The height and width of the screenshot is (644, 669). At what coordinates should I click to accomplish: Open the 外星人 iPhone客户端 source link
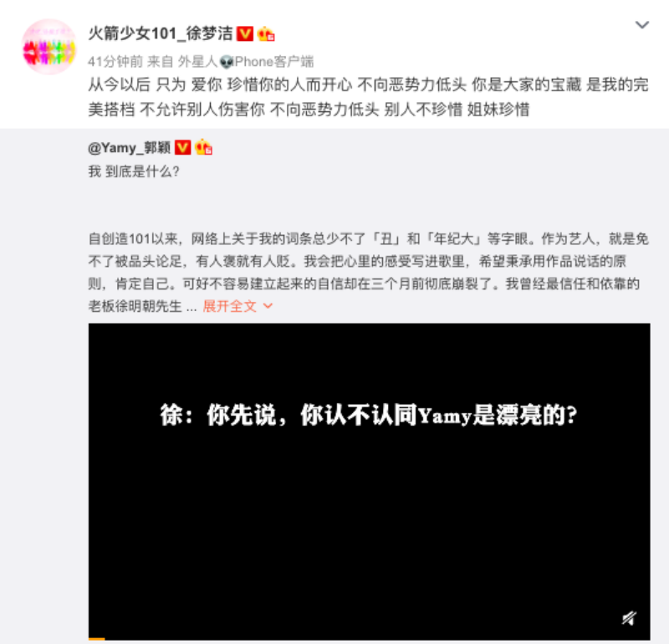pos(246,62)
